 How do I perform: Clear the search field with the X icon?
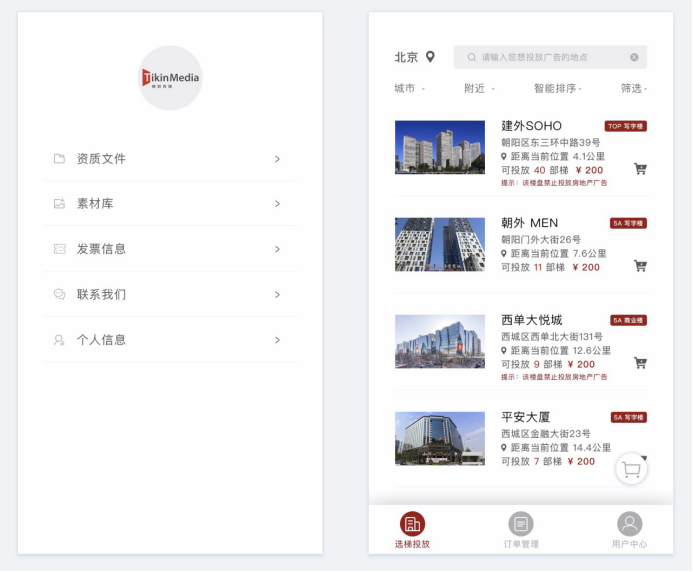634,57
